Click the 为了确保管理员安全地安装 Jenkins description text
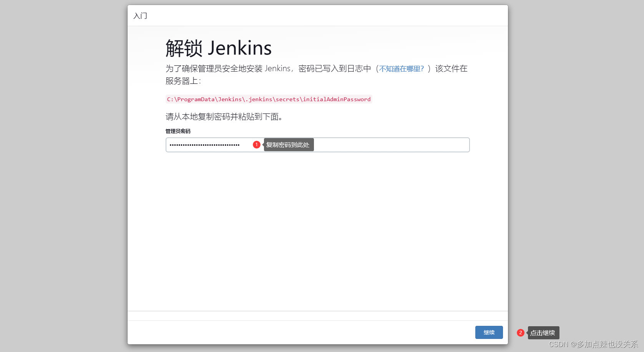This screenshot has width=644, height=352. click(228, 68)
